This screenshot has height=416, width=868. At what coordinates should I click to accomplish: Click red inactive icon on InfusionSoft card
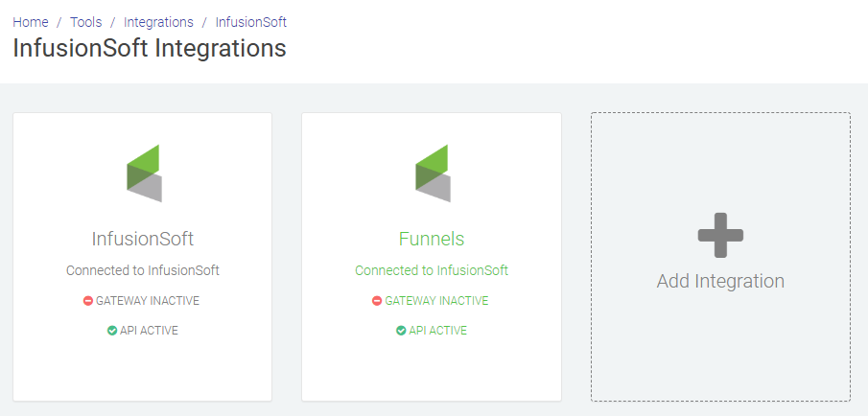(x=88, y=301)
